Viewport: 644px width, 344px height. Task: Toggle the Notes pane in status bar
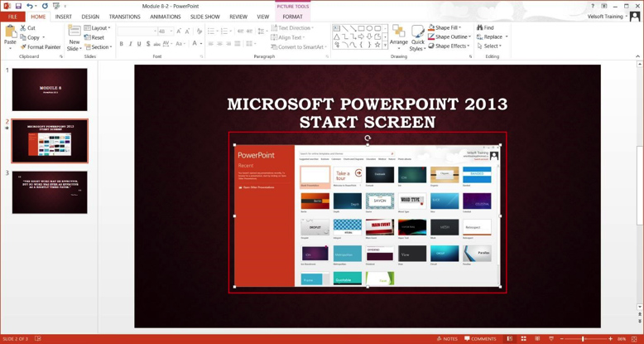coord(447,339)
